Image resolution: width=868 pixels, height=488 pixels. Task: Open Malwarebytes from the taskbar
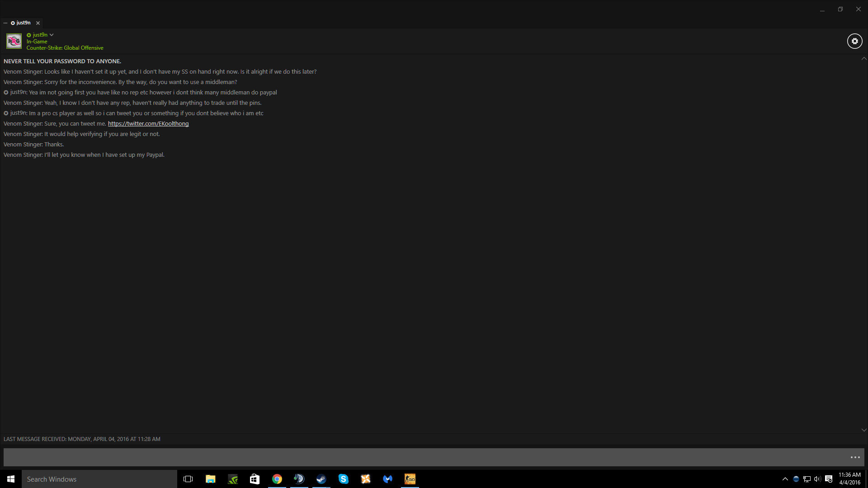[388, 479]
